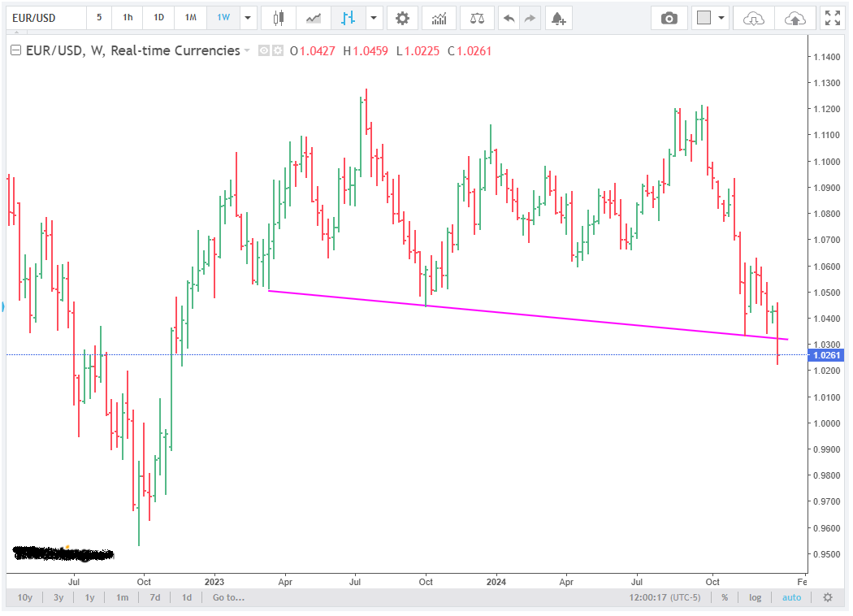Toggle percentage scale on the price axis

pyautogui.click(x=724, y=597)
